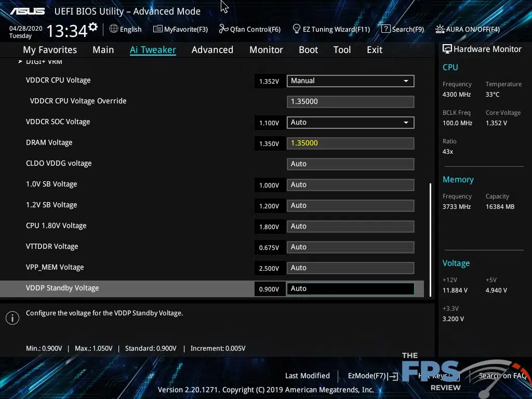Open Qfan Control fan icon
The height and width of the screenshot is (399, 532).
pos(223,29)
